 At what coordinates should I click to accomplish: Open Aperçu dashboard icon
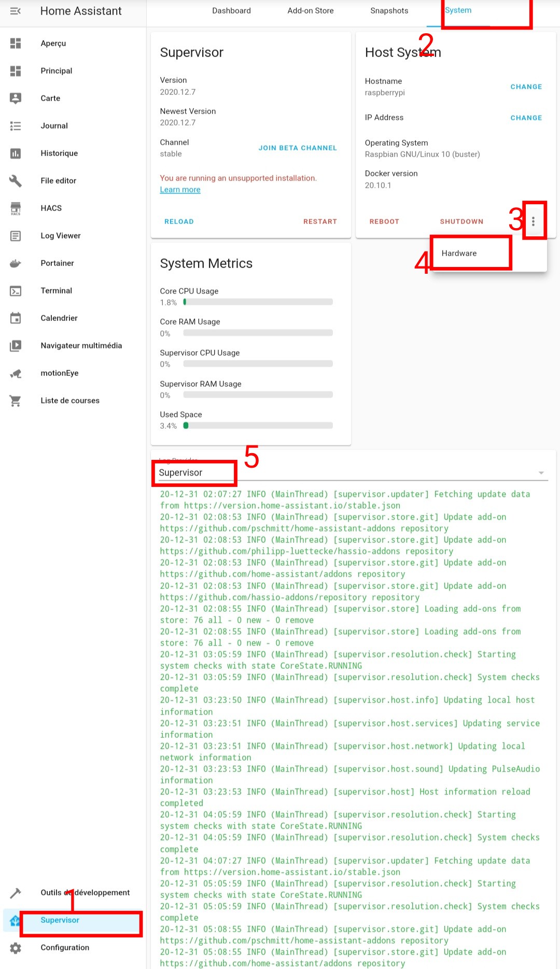16,43
